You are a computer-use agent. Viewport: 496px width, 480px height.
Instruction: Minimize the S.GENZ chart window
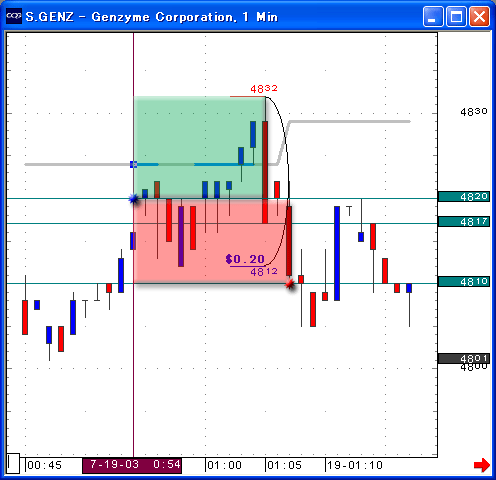pos(433,16)
